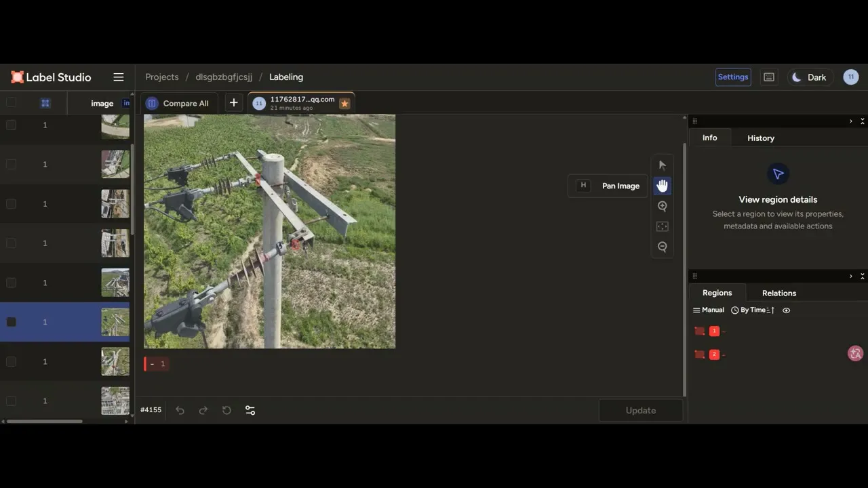Screen dimensions: 868x488
Task: Toggle the Dark theme switch
Action: (x=810, y=77)
